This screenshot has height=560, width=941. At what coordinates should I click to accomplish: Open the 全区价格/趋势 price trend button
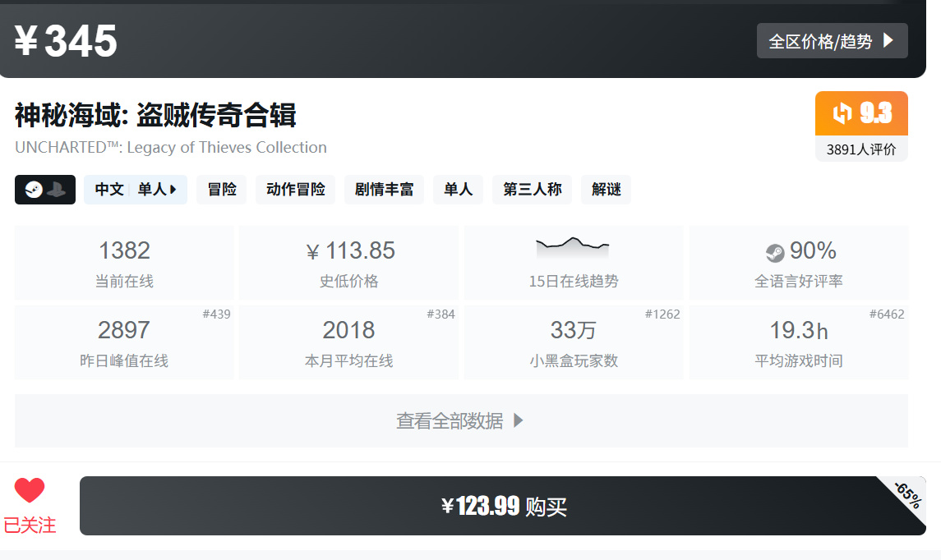coord(832,41)
